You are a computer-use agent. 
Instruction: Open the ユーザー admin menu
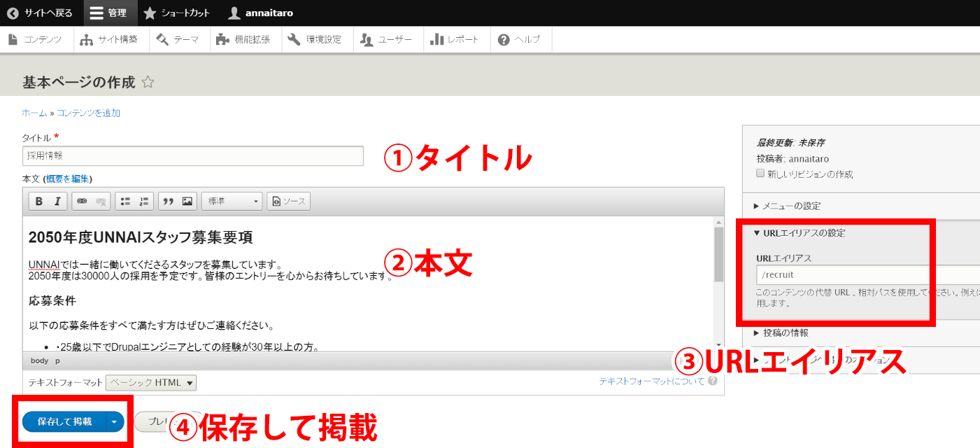(388, 39)
